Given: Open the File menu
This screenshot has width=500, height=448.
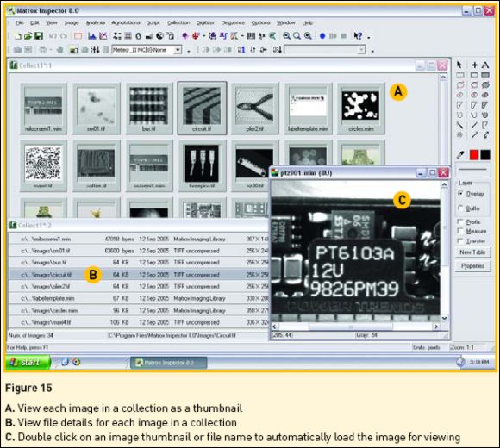Looking at the screenshot, I should [x=20, y=22].
